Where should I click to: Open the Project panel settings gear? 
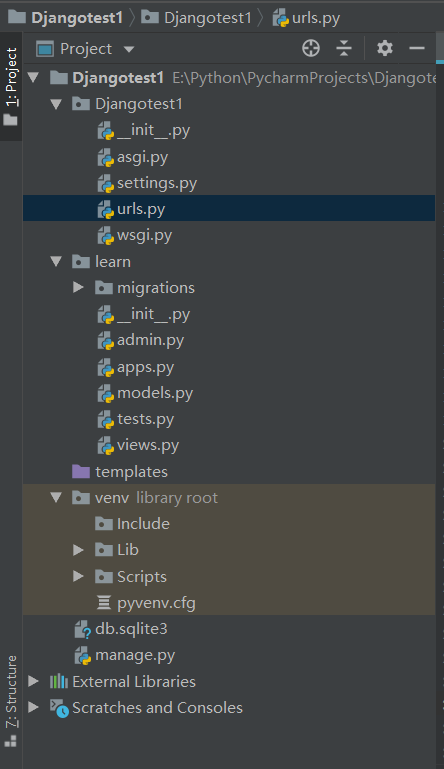pos(385,49)
